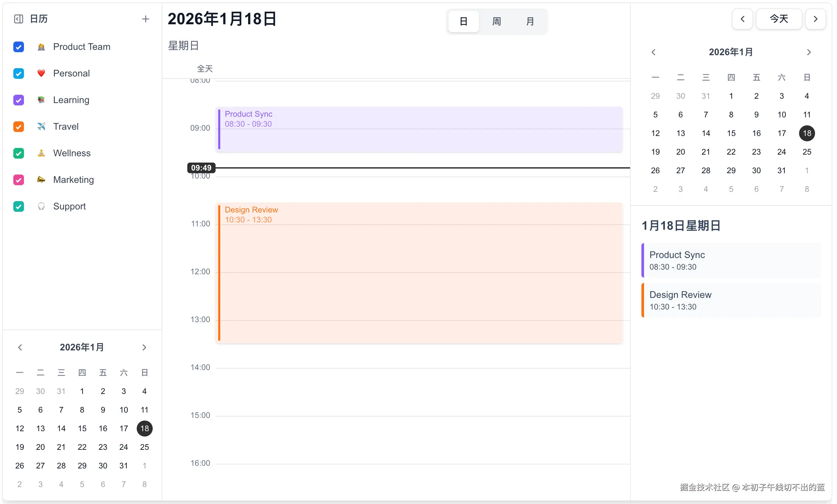This screenshot has height=504, width=837.
Task: Toggle the Learning calendar checkbox
Action: point(19,100)
